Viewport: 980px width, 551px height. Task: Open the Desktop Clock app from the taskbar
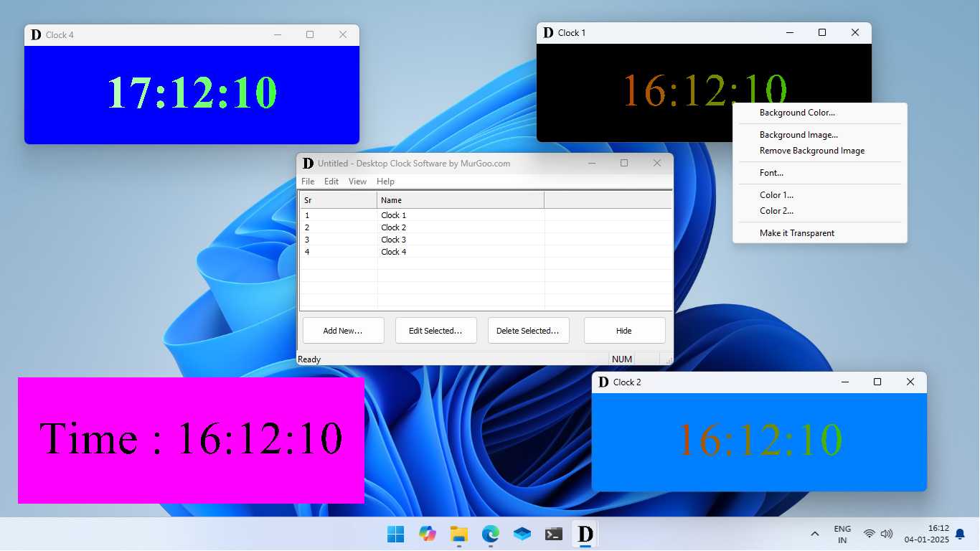(584, 534)
